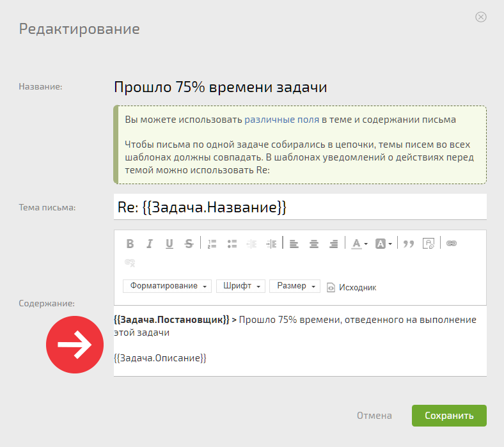Open the 'различные поля' link
504x447 pixels.
[282, 120]
